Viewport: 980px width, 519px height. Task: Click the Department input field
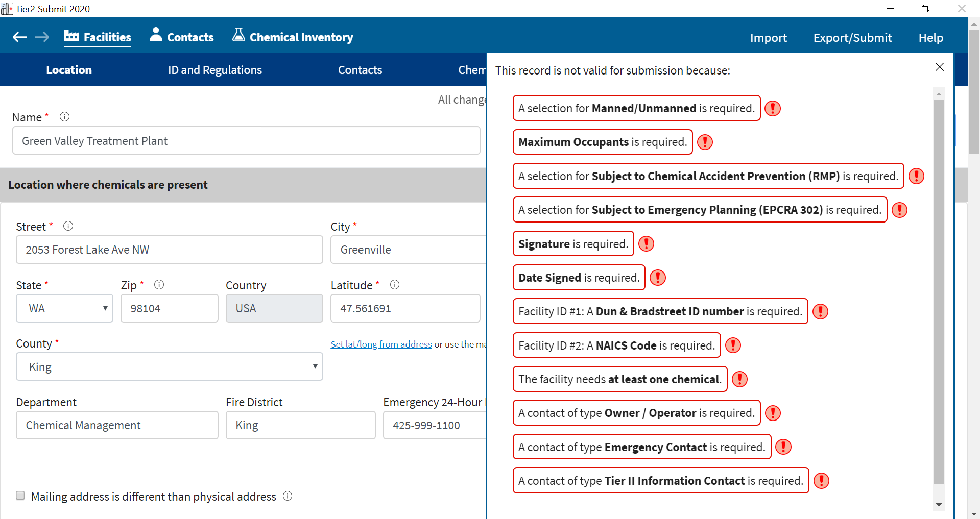click(117, 425)
